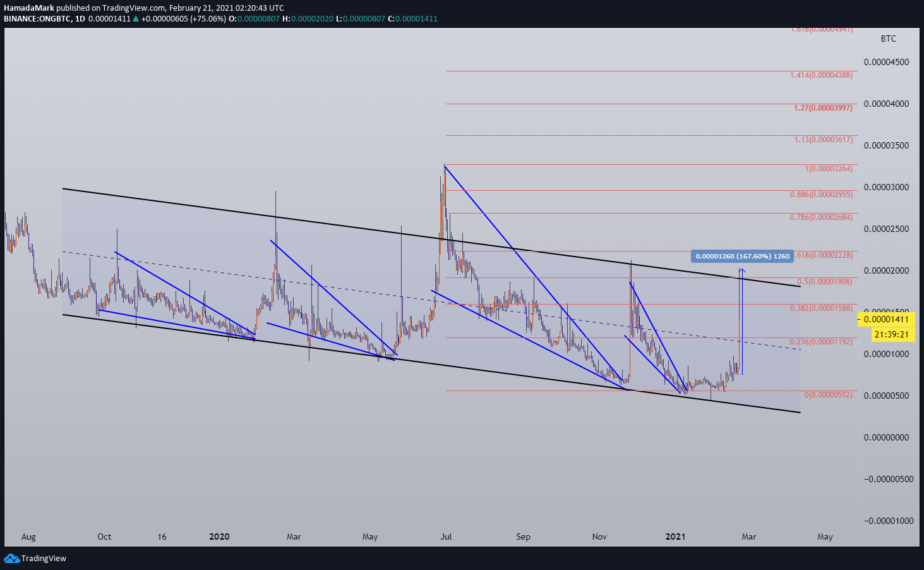Click the TradingView cloud logo icon

pyautogui.click(x=11, y=558)
